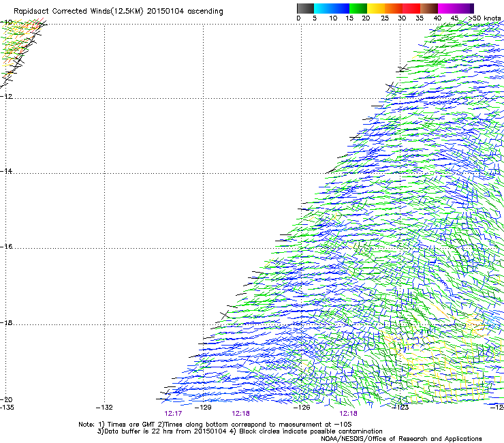
Task: Click the latitude label -14
Action: click(6, 171)
